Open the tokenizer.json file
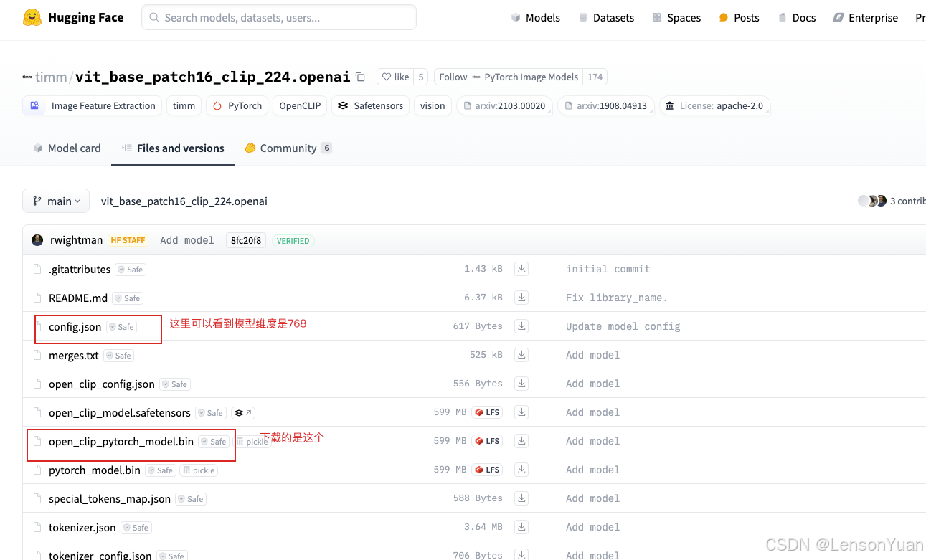926x560 pixels. pyautogui.click(x=82, y=527)
